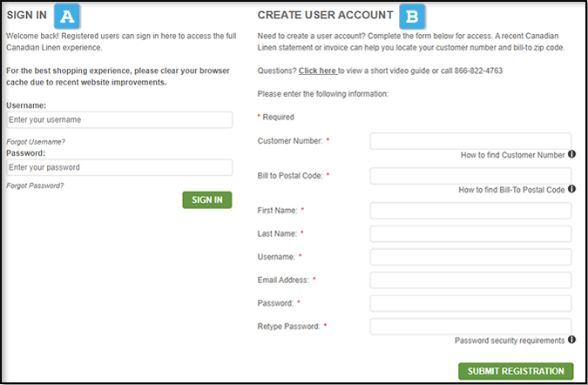588x385 pixels.
Task: Focus the sign-in Username field
Action: pos(119,120)
